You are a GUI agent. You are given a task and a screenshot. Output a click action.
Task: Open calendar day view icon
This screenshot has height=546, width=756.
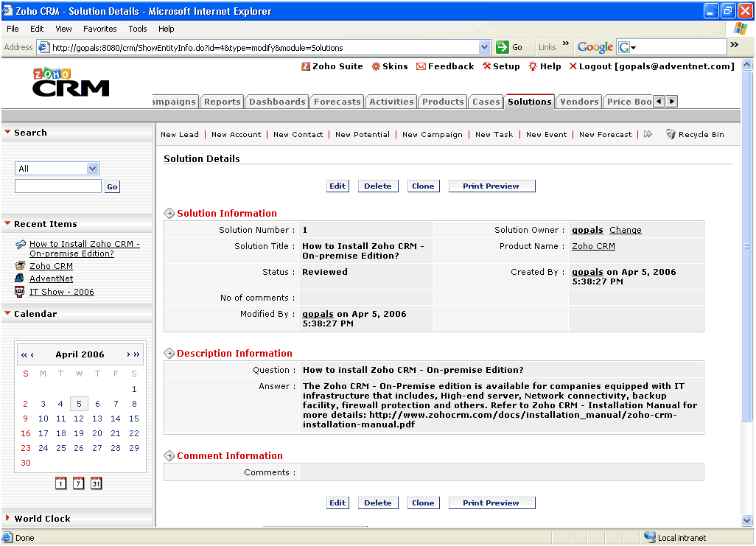coord(60,483)
